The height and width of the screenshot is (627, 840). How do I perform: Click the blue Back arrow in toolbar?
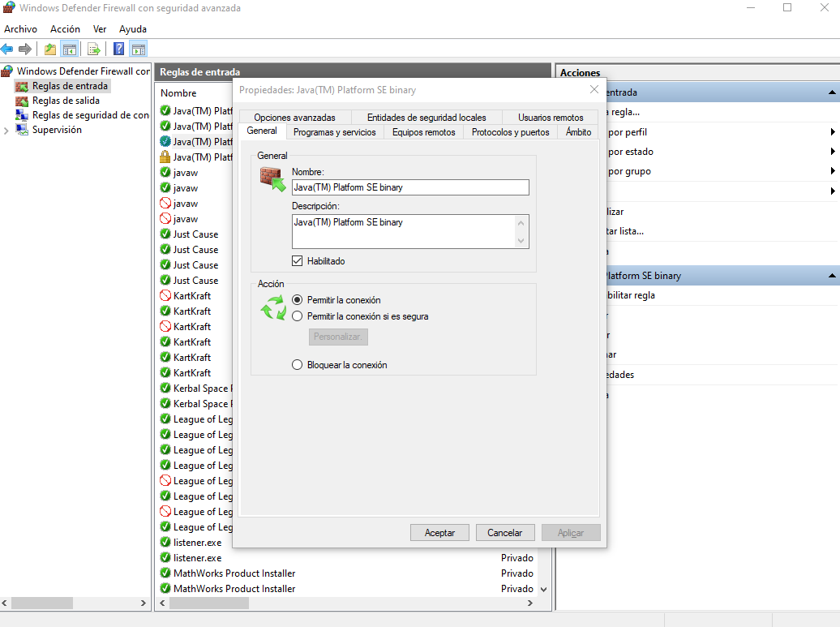tap(7, 49)
